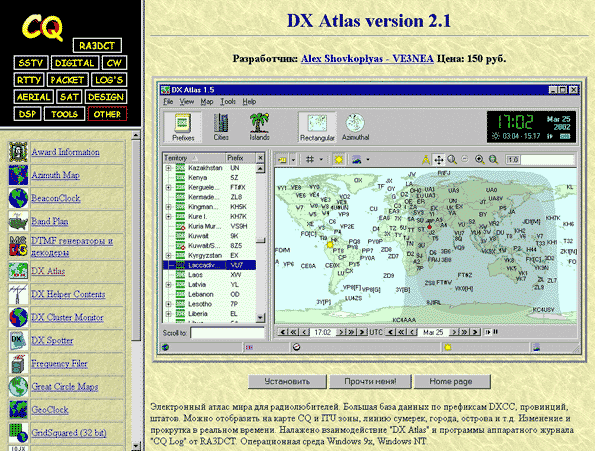Click the Frequency Filer icon
Viewport: 595px width, 451px height.
pos(18,364)
